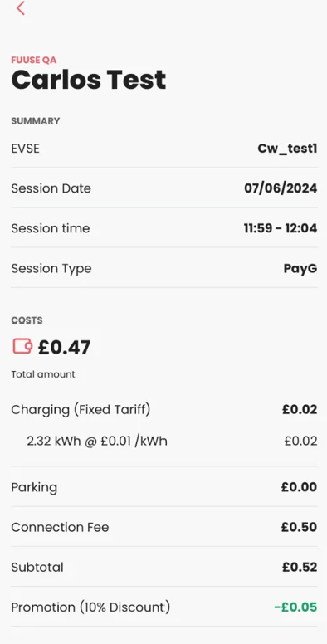The width and height of the screenshot is (327, 644).
Task: Select the green -£0.05 discount amount
Action: click(x=295, y=607)
